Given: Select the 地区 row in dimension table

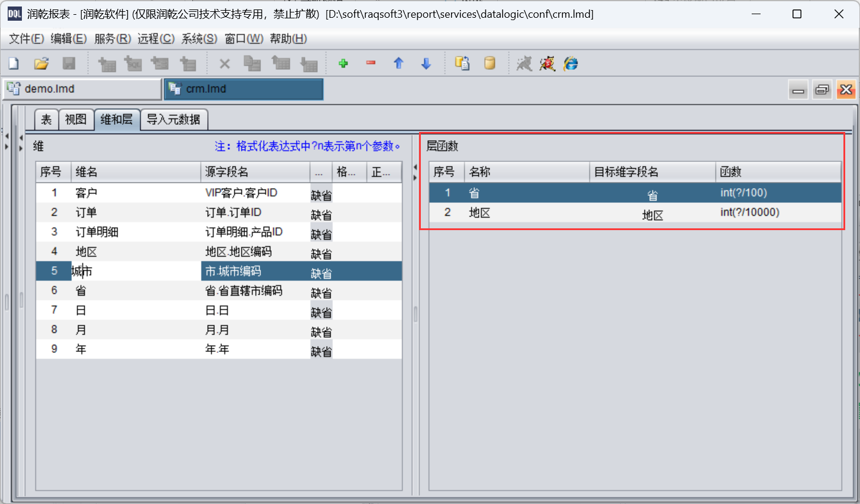Looking at the screenshot, I should [x=86, y=251].
